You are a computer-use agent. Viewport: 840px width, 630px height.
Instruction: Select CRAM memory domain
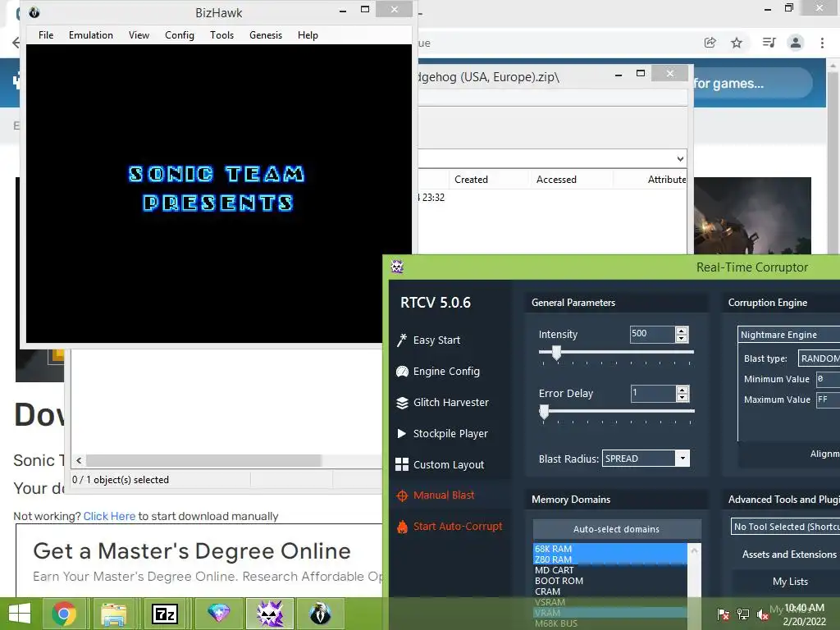coord(609,591)
